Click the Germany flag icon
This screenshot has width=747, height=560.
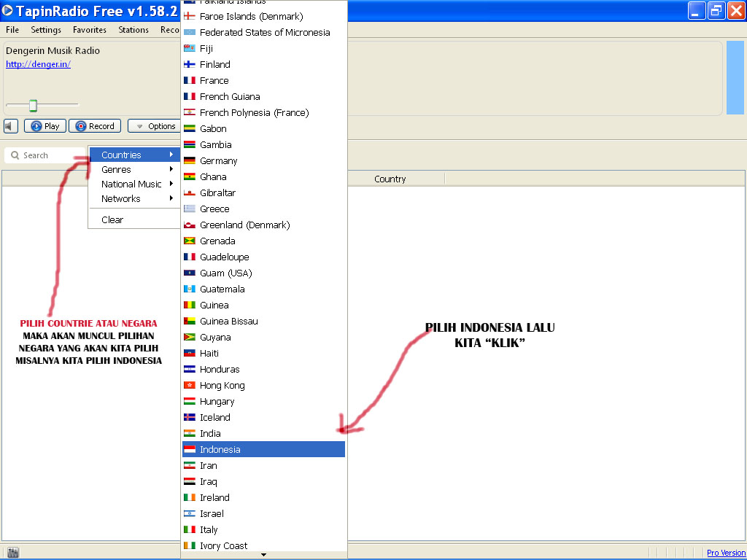(x=190, y=160)
